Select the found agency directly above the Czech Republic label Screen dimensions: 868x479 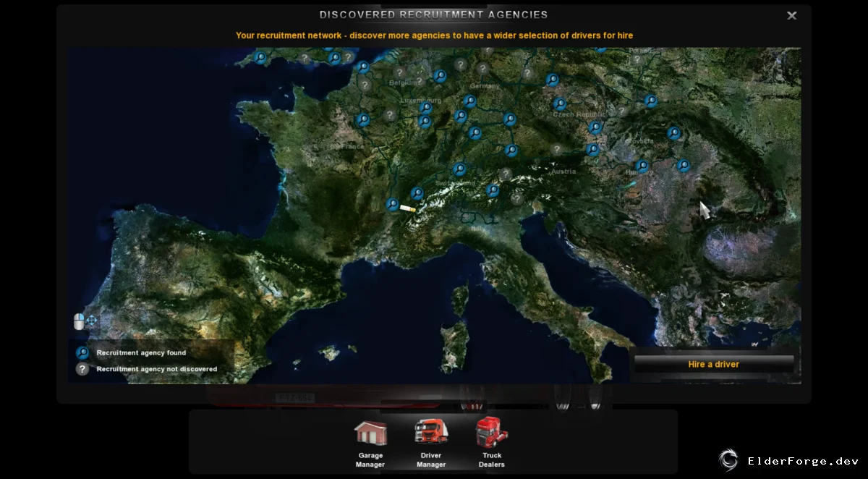tap(559, 104)
